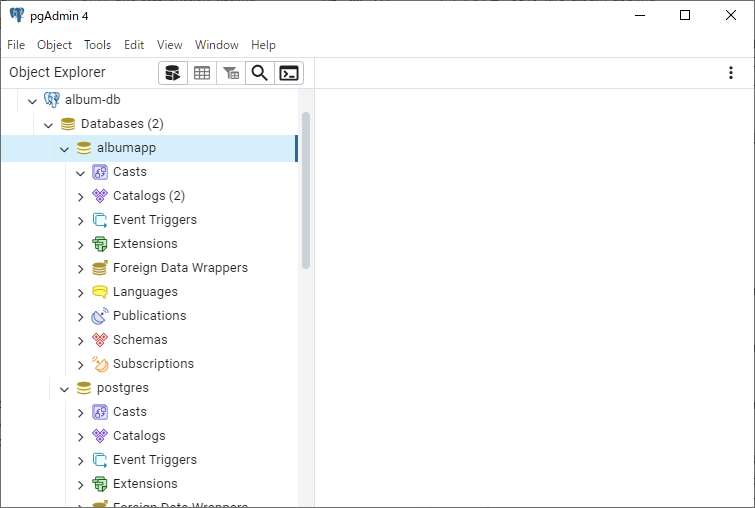Image resolution: width=755 pixels, height=508 pixels.
Task: Select the albumapp database row
Action: pyautogui.click(x=149, y=148)
